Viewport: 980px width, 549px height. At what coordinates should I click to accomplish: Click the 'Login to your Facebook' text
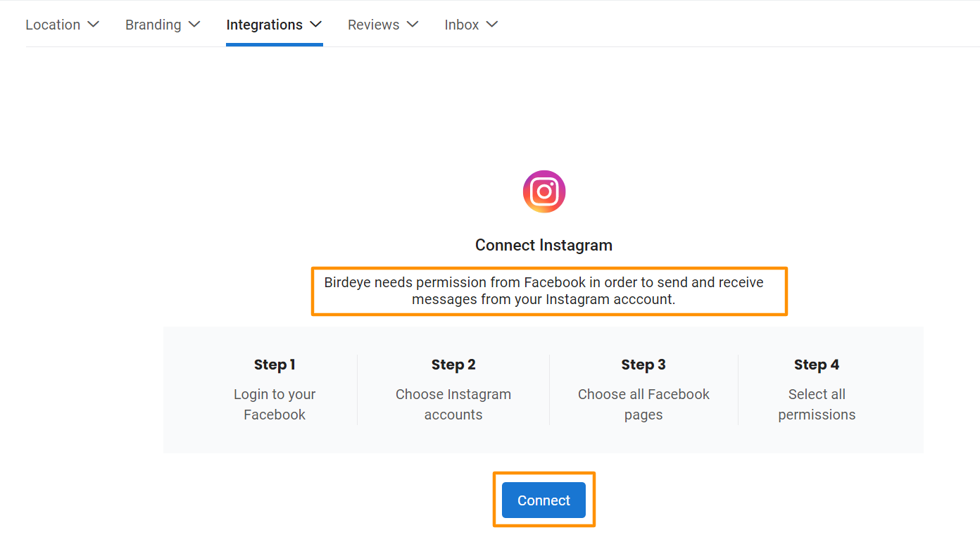pos(275,404)
